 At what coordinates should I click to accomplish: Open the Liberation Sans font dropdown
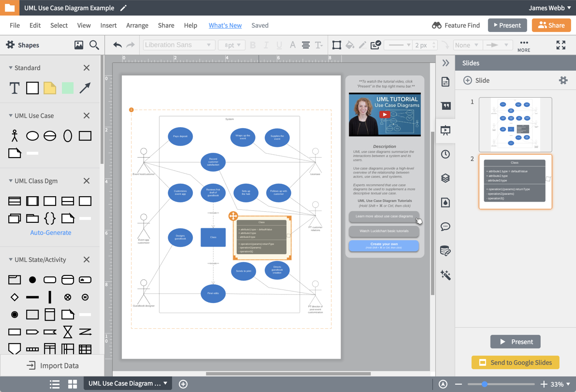click(x=179, y=45)
